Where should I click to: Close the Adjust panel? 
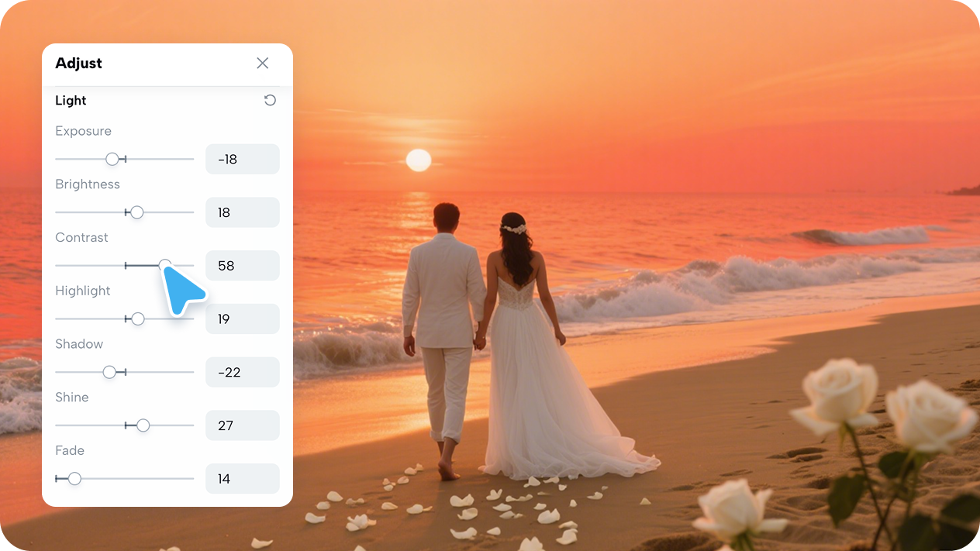(x=263, y=64)
